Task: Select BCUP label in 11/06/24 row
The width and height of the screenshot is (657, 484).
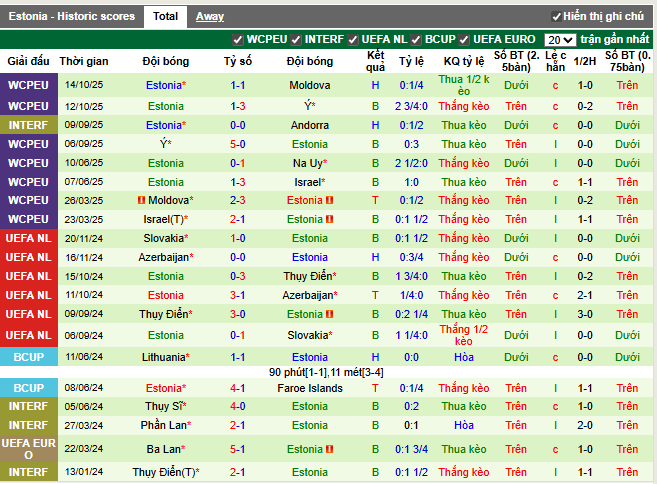Action: (x=28, y=357)
